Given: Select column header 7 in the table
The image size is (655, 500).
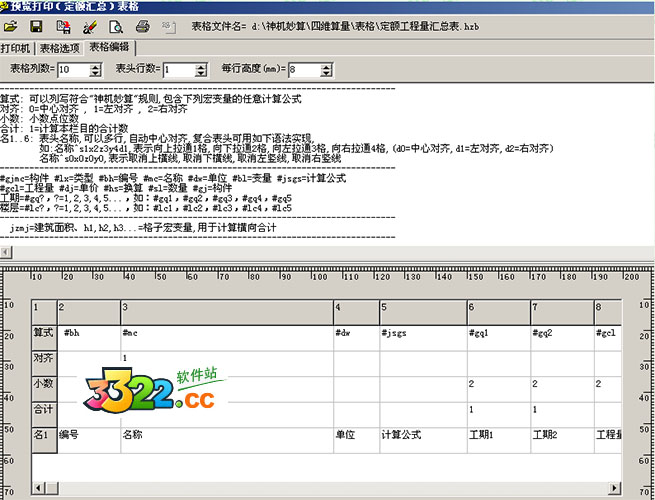Looking at the screenshot, I should point(563,312).
